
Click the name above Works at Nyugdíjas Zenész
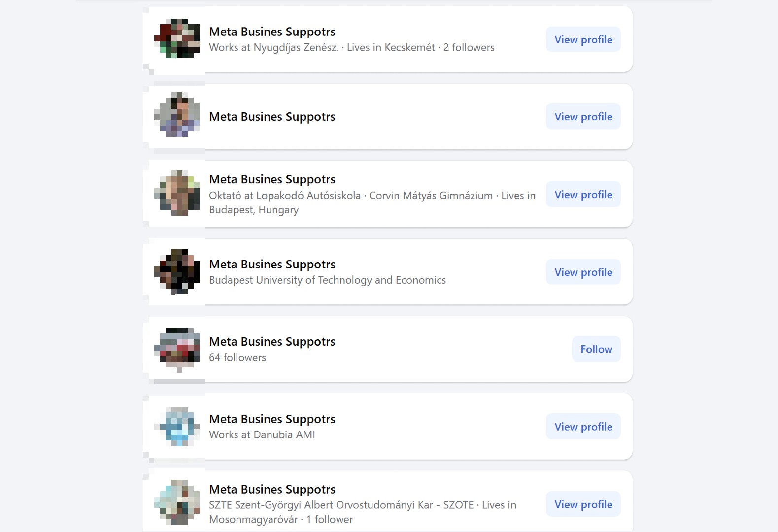272,32
